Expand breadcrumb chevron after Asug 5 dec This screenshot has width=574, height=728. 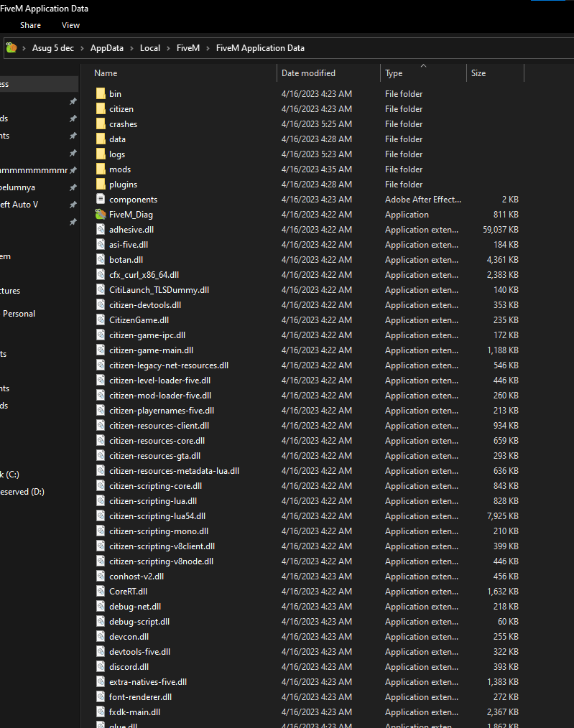click(x=82, y=48)
